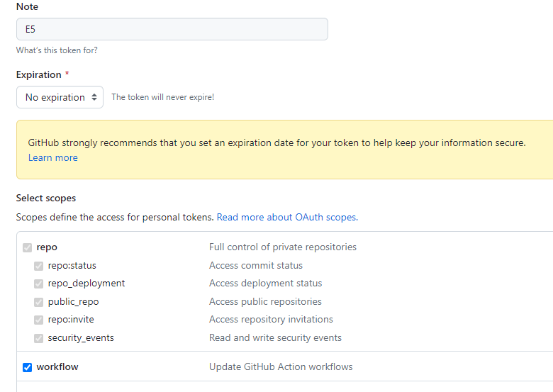Click the repo:invite scope label

pyautogui.click(x=71, y=319)
